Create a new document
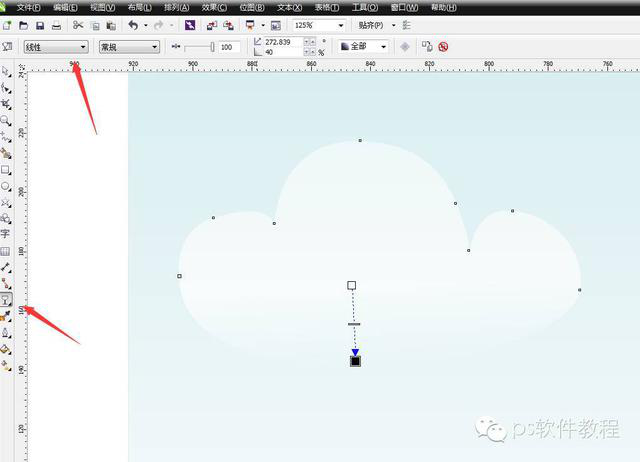 tap(7, 25)
